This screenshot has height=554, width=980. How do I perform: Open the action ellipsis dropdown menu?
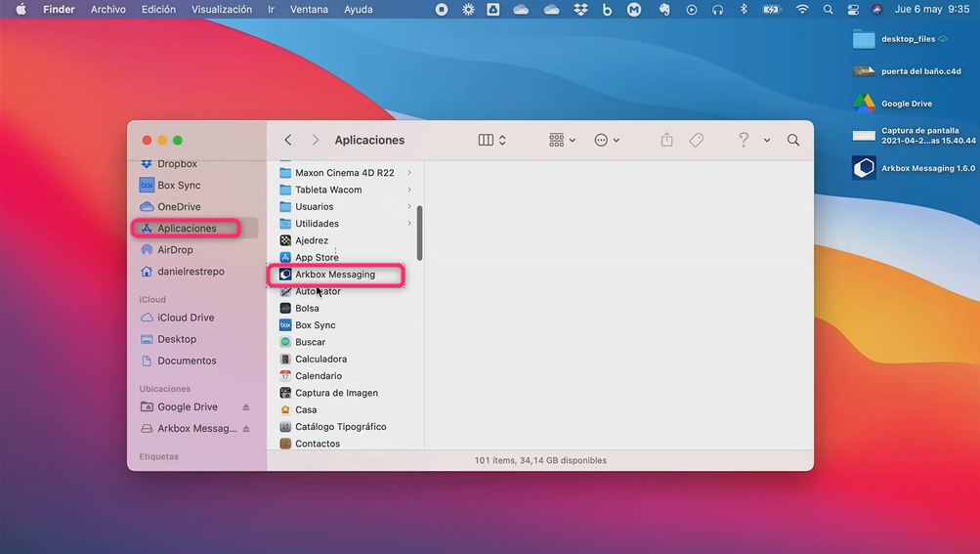click(607, 141)
